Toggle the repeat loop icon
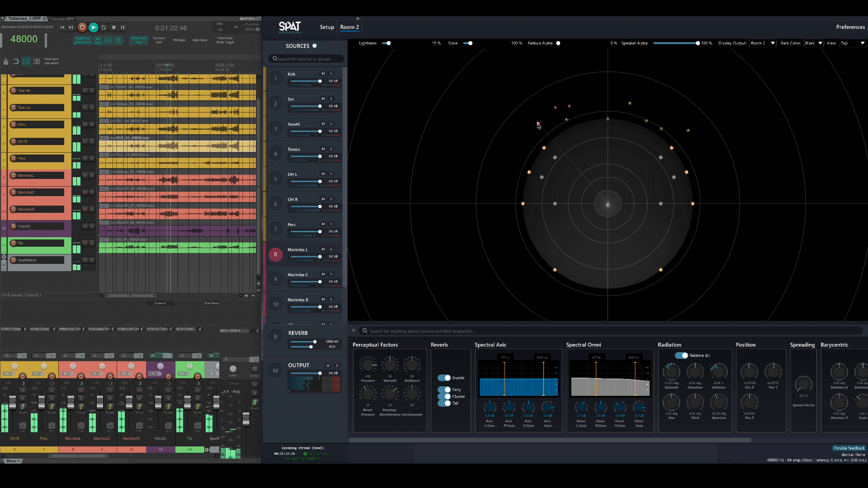This screenshot has height=488, width=868. coord(104,28)
